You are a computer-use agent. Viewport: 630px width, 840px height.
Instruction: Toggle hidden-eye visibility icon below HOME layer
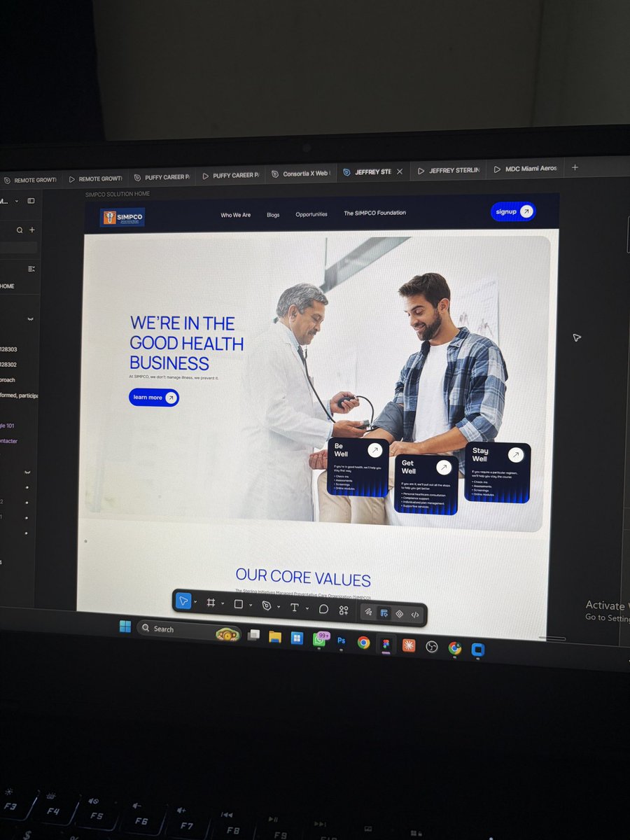point(31,318)
